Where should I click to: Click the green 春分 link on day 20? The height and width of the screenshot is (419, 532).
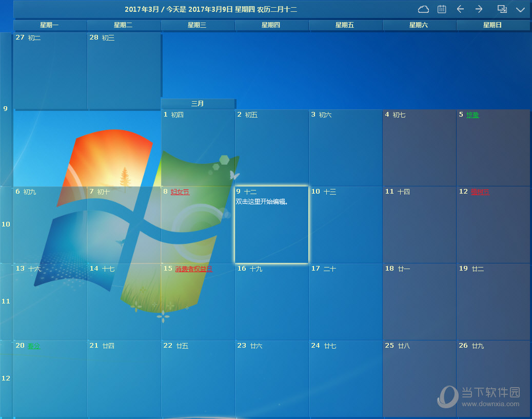pos(33,346)
